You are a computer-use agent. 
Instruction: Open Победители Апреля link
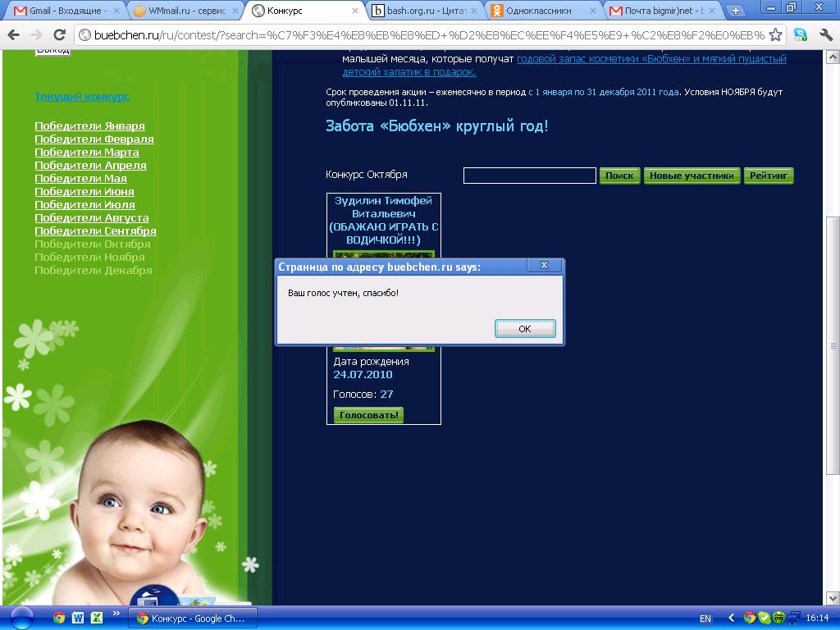[x=90, y=166]
